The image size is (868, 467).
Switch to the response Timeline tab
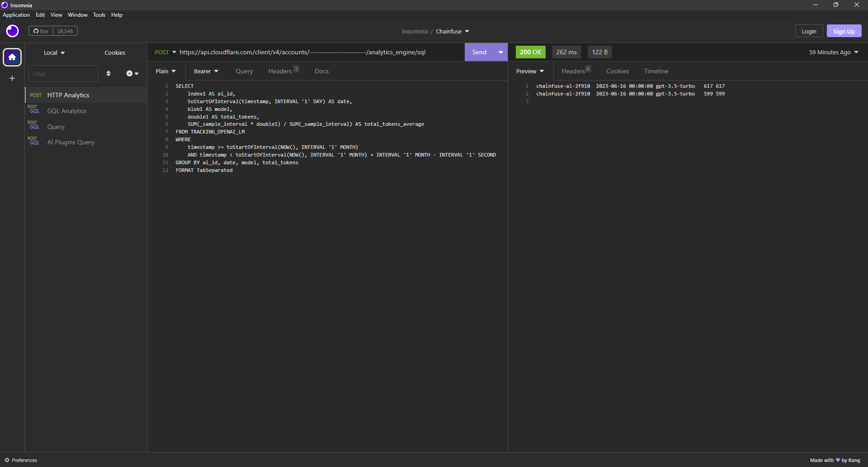point(656,71)
